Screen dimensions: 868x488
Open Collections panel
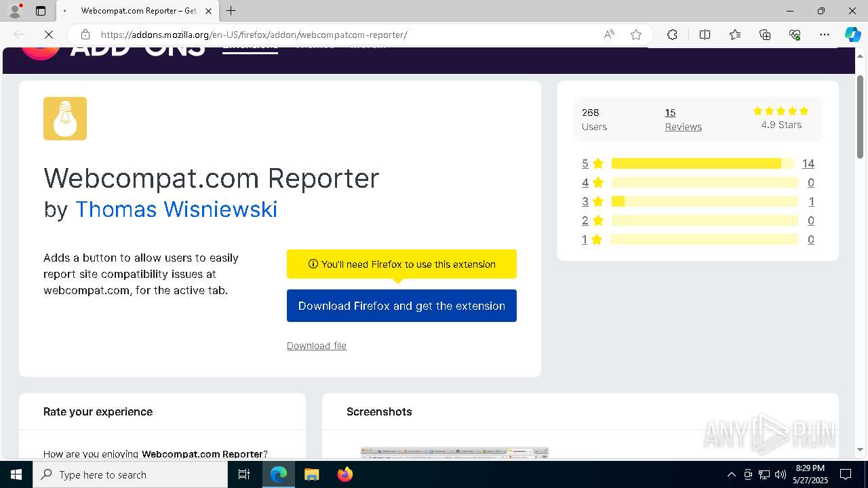click(x=765, y=35)
